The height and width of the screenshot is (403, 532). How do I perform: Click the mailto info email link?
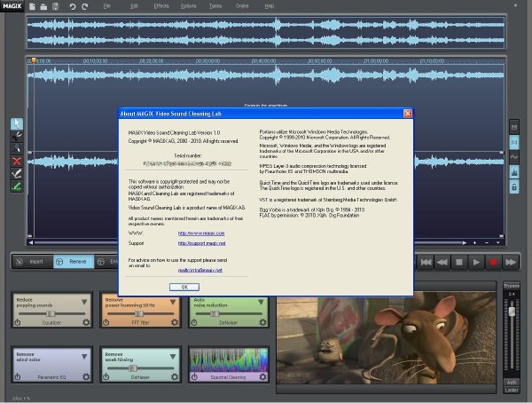pyautogui.click(x=200, y=270)
